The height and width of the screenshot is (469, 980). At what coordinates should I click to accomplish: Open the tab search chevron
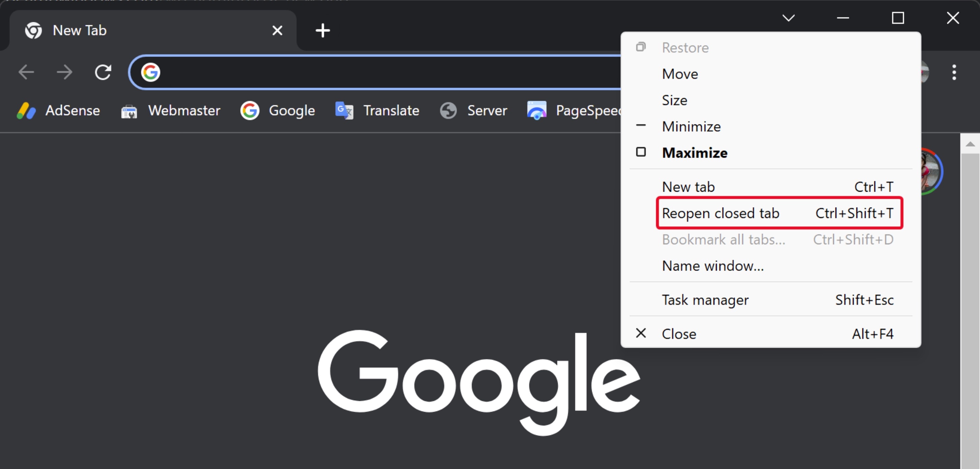[788, 18]
